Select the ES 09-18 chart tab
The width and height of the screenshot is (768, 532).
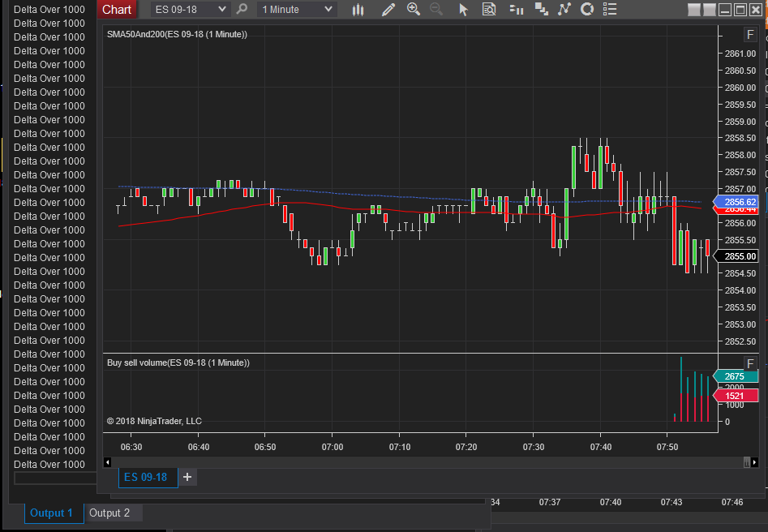[x=146, y=477]
